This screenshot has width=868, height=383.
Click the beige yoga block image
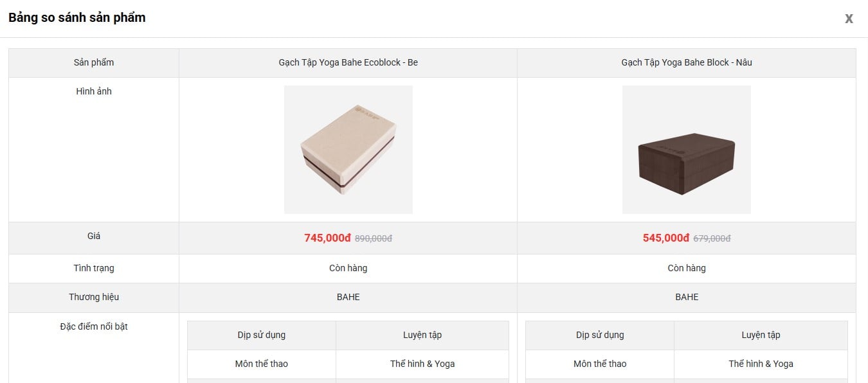(348, 150)
